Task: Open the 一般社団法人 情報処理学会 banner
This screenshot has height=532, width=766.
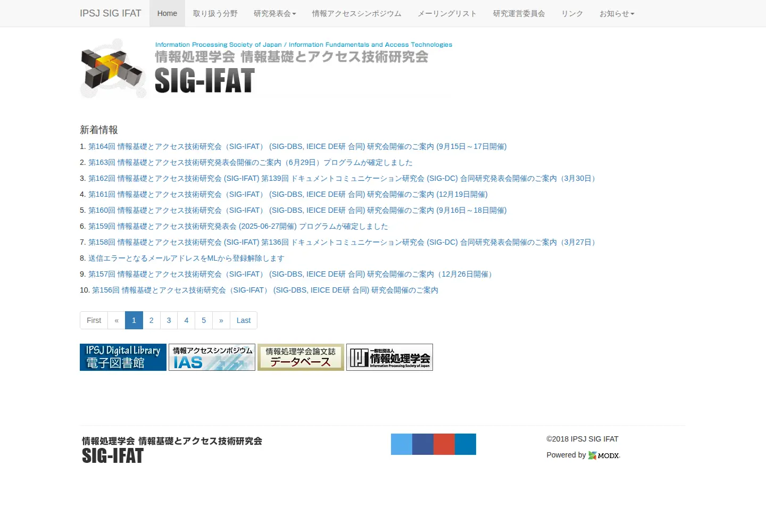Action: click(x=389, y=357)
